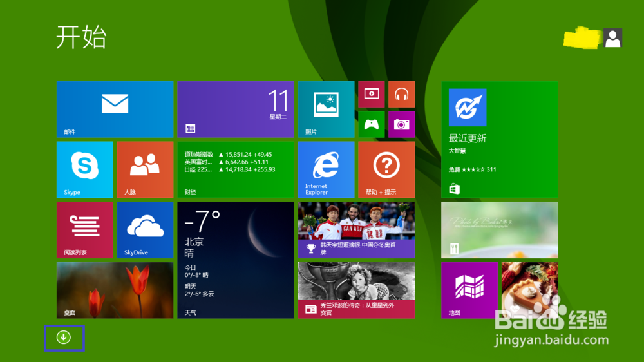This screenshot has height=362, width=644.
Task: Open the Calendar tile showing 11
Action: pyautogui.click(x=236, y=110)
